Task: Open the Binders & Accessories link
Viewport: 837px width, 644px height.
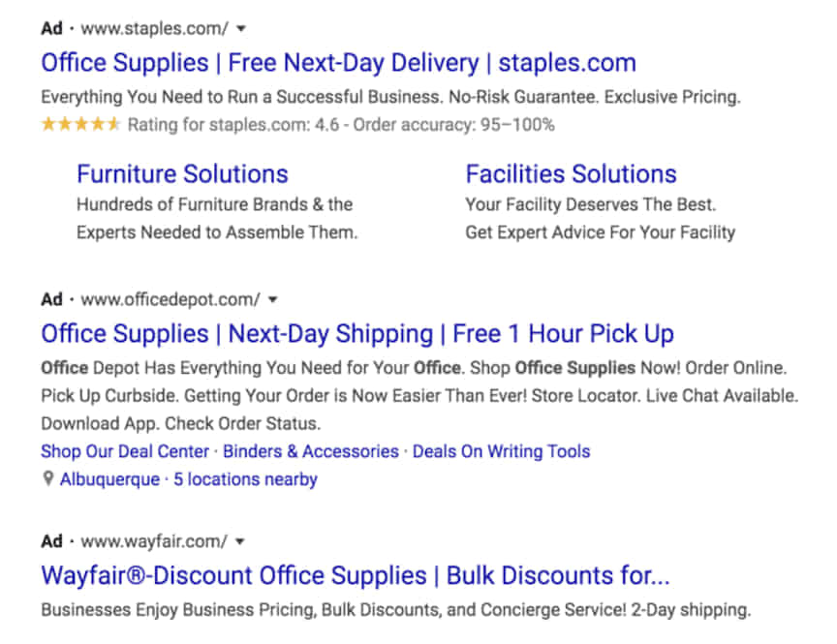Action: click(x=311, y=451)
